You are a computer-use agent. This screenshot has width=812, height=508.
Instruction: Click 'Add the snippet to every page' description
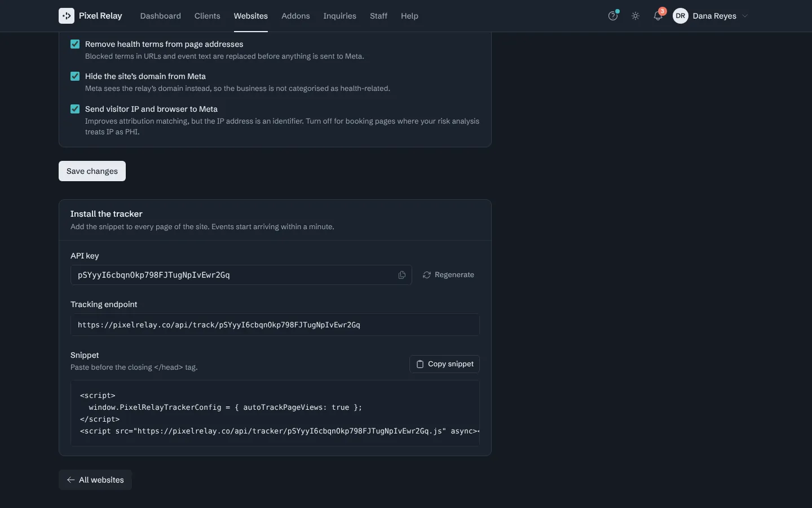tap(202, 227)
